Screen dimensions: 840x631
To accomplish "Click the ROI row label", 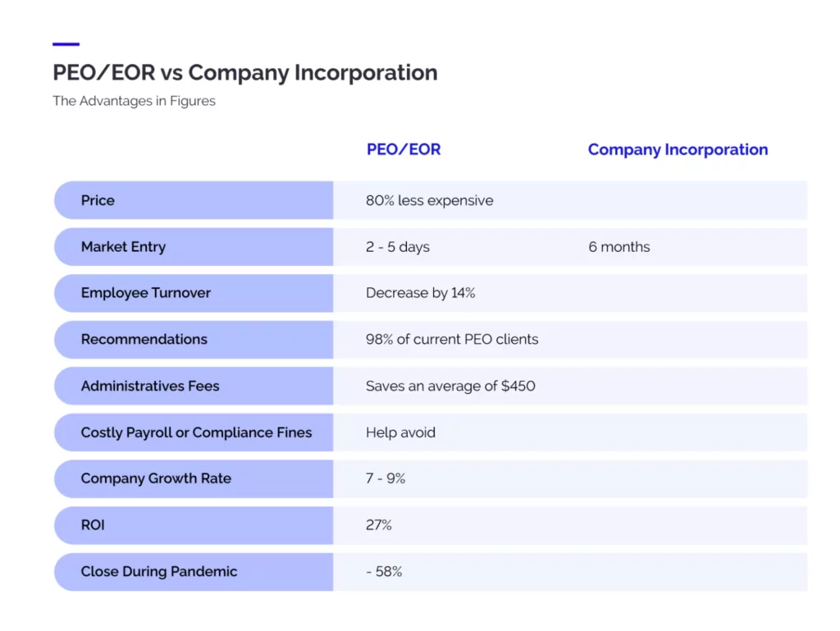I will pos(93,525).
